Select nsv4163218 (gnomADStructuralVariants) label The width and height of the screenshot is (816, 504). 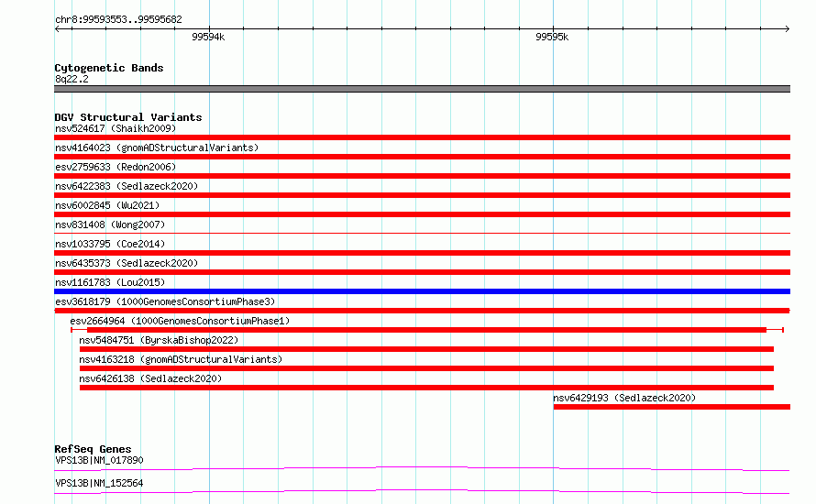(x=181, y=359)
